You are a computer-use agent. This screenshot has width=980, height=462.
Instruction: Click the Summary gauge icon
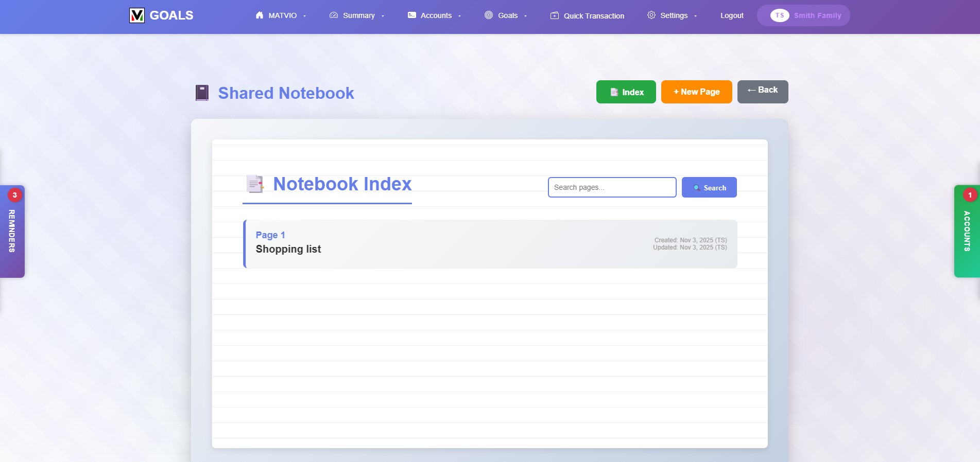[334, 15]
